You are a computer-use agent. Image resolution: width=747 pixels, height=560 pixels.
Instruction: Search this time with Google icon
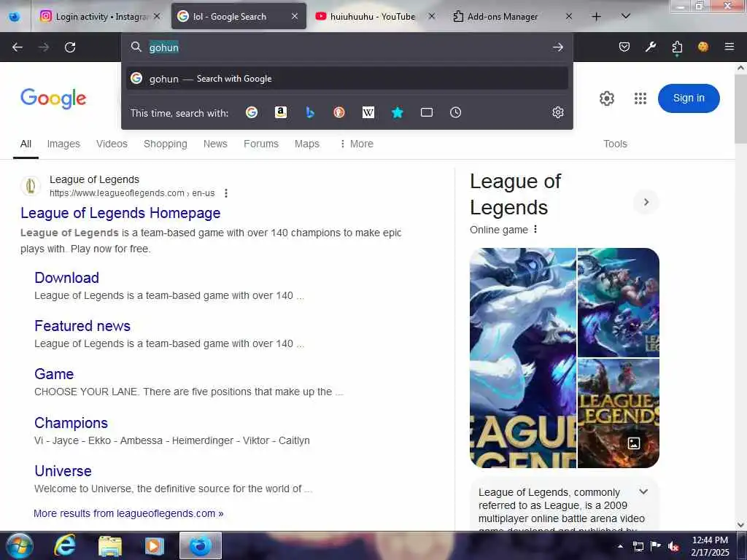(x=252, y=112)
